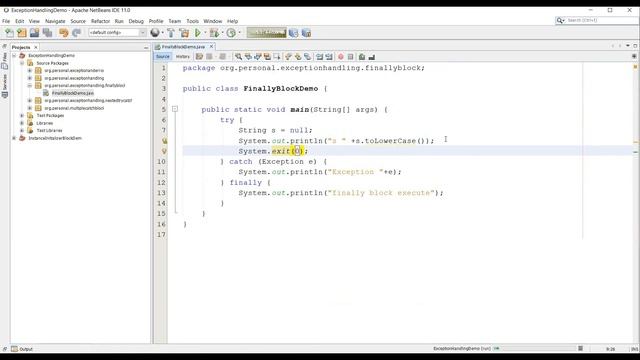Open the Window menu
Screen dimensions: 640x360
(213, 21)
